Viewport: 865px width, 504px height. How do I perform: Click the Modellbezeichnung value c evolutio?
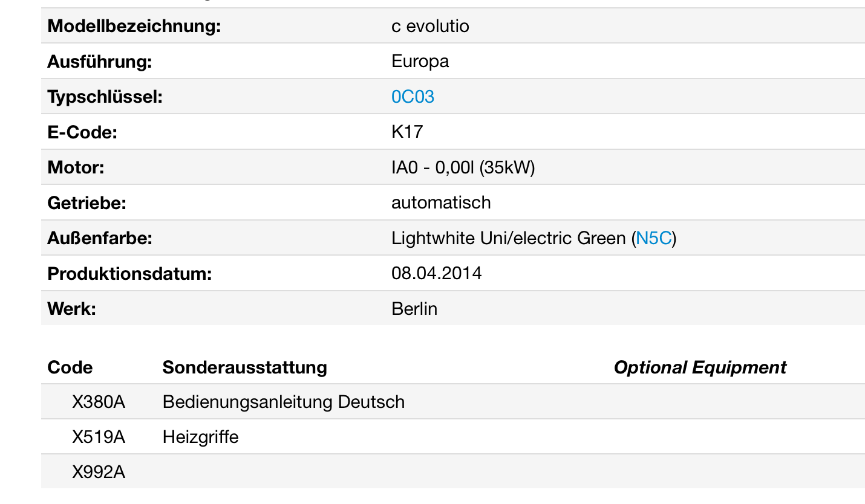[x=430, y=27]
